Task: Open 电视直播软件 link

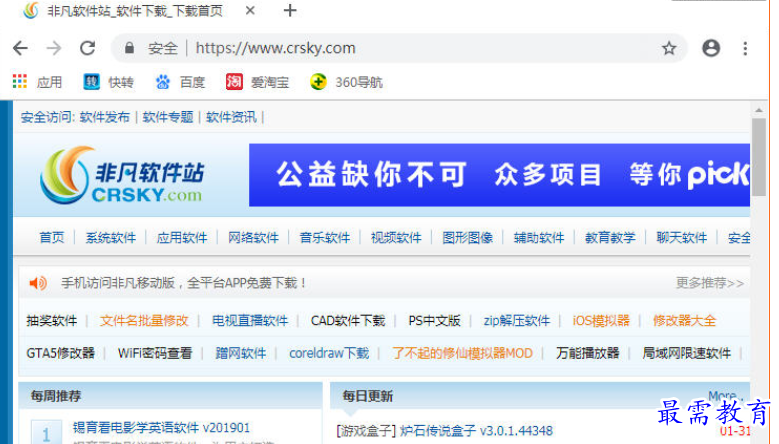Action: (250, 321)
